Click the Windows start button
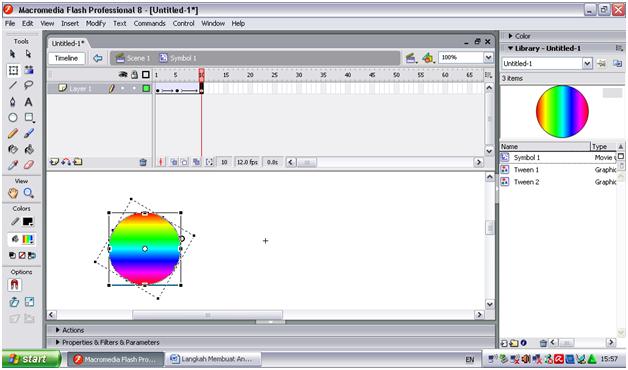 (31, 359)
